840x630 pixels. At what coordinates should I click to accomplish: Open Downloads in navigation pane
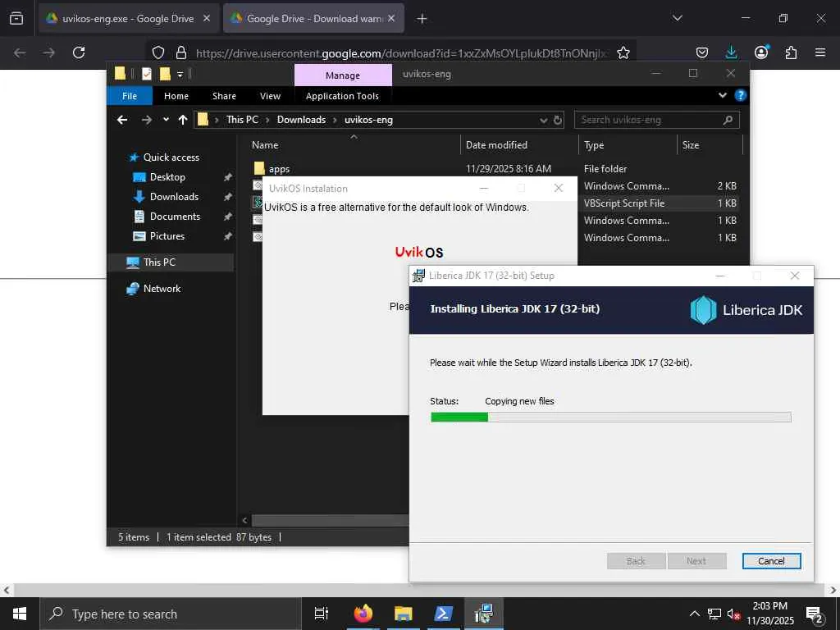coord(174,197)
